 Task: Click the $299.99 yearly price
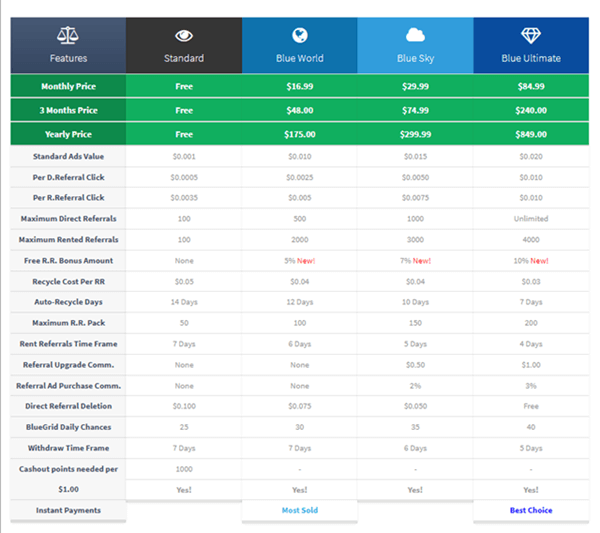pyautogui.click(x=415, y=135)
